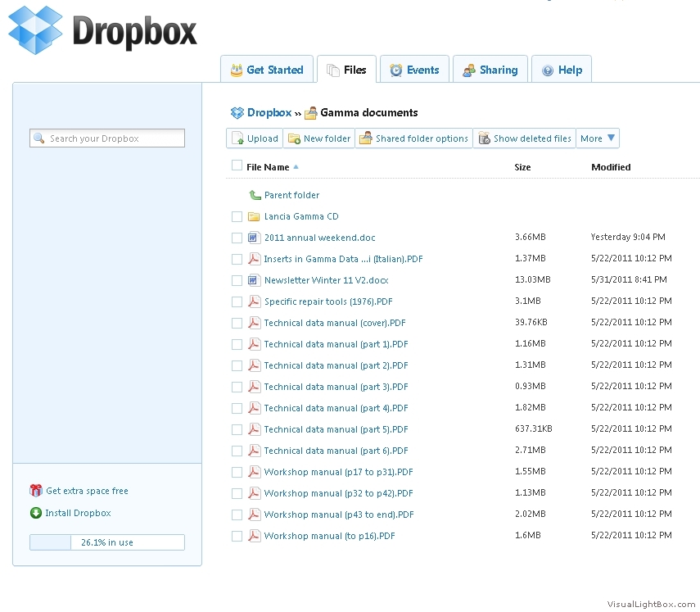Click the Shared folder options icon

point(366,138)
